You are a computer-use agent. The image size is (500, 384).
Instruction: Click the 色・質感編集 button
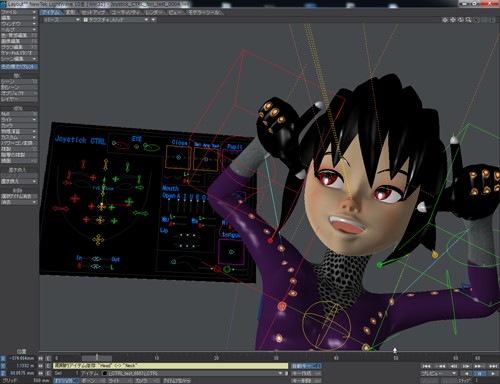coord(19,36)
